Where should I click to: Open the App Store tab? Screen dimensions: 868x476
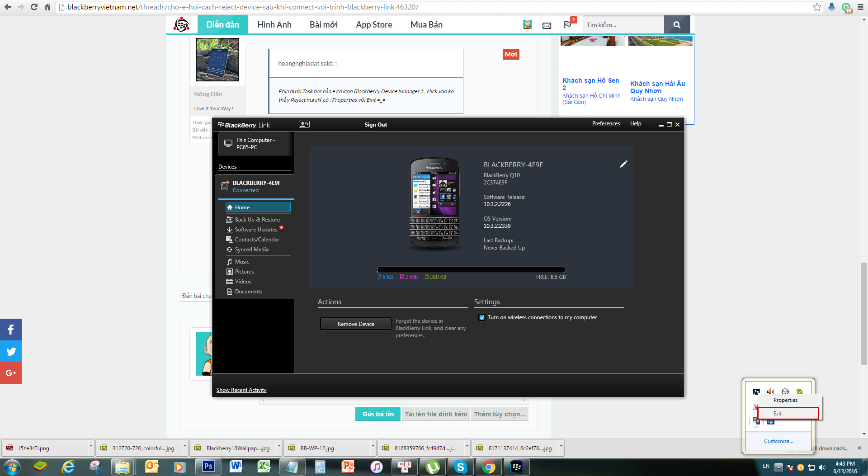pyautogui.click(x=374, y=24)
